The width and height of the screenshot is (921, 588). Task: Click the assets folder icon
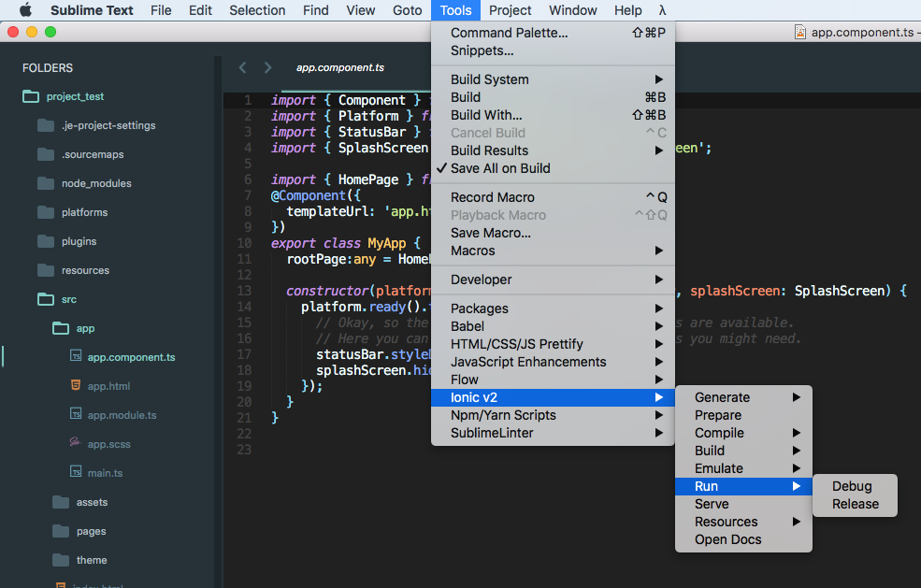61,502
